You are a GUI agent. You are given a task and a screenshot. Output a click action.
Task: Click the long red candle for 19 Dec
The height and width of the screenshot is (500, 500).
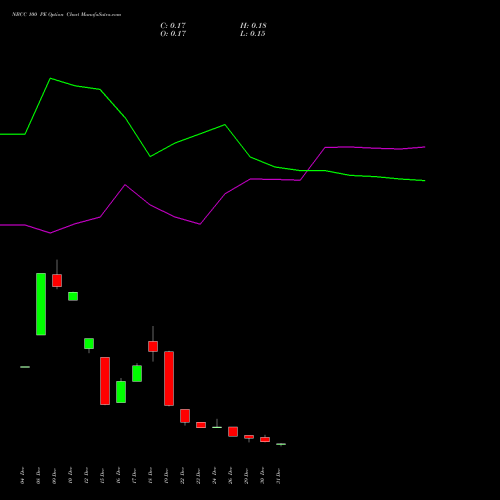pos(169,378)
